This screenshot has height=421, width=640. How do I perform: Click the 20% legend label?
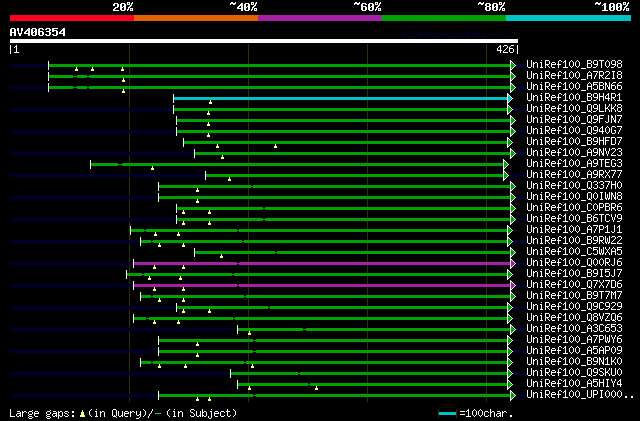point(123,7)
